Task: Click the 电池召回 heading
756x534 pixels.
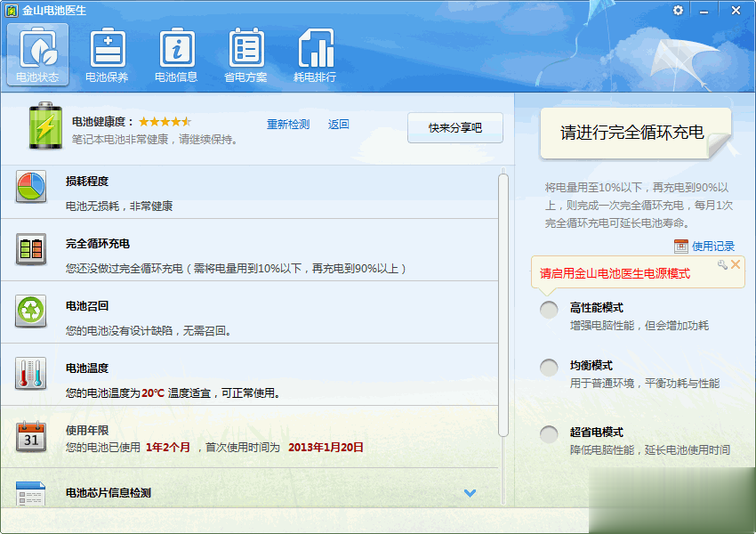Action: pyautogui.click(x=87, y=306)
